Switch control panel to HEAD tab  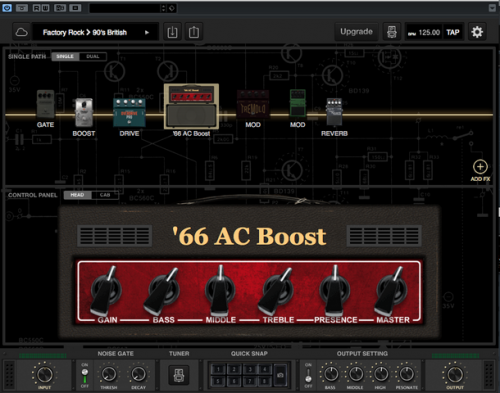coord(77,195)
